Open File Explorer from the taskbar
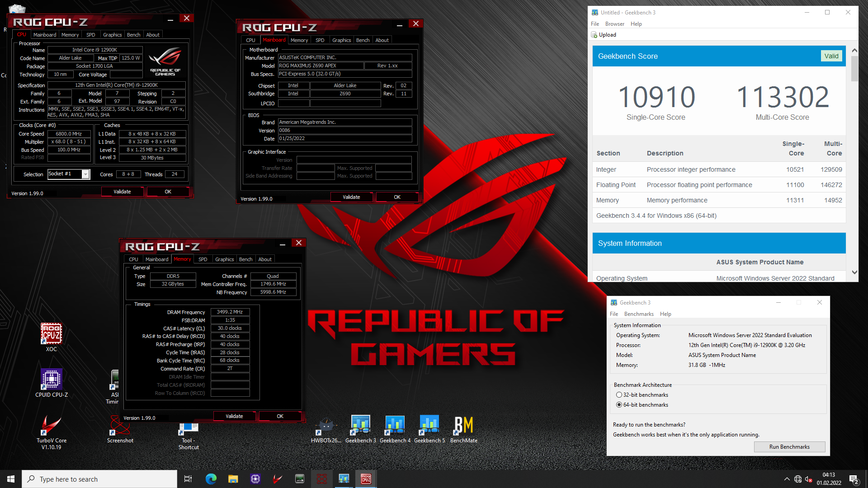This screenshot has width=868, height=488. tap(233, 479)
